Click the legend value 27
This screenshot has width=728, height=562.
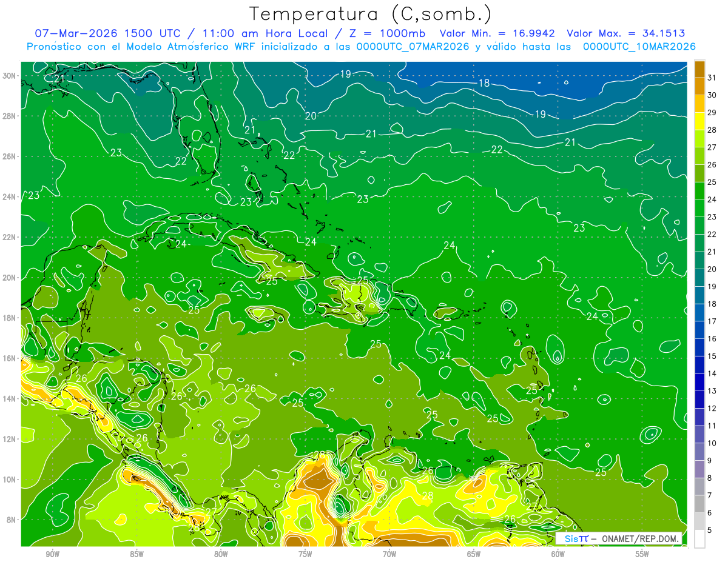click(x=713, y=147)
